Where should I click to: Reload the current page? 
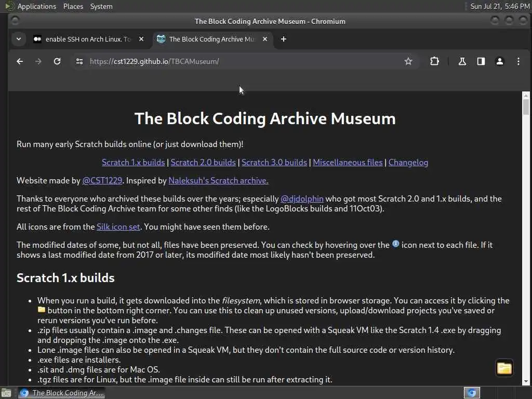(57, 61)
